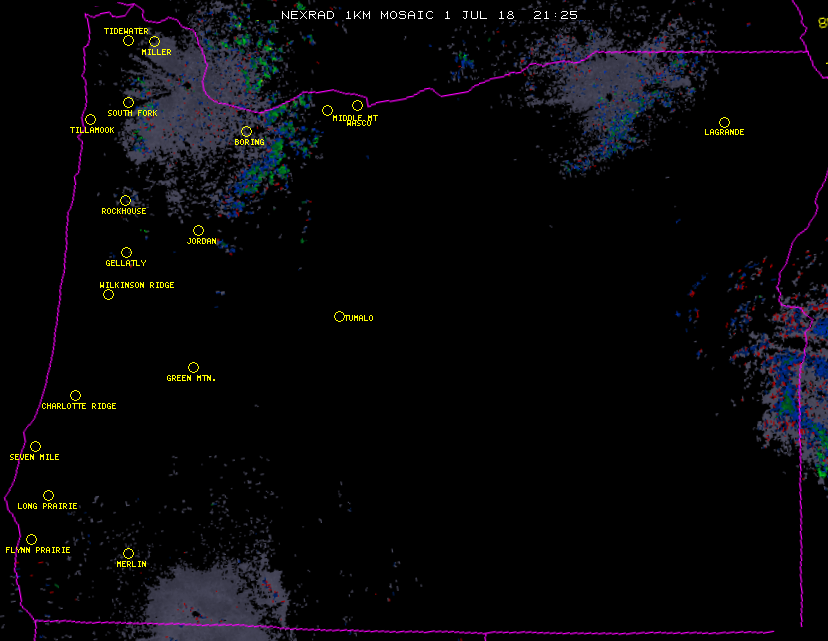Select the Jordan station circle marker
The height and width of the screenshot is (641, 828).
tap(198, 230)
